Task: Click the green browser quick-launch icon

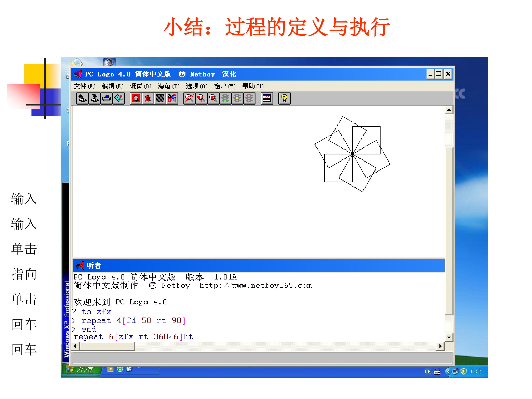Action: pyautogui.click(x=120, y=369)
